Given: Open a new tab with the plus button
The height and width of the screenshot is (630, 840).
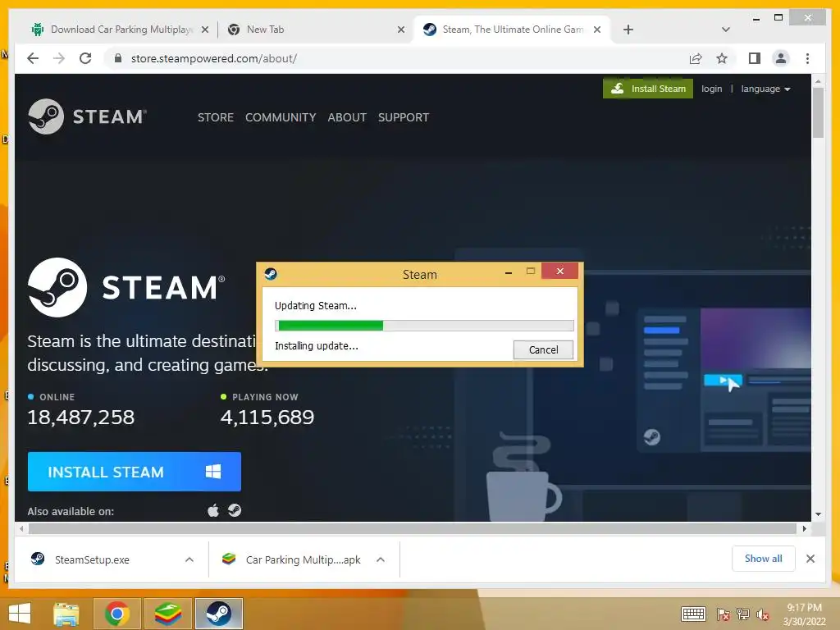Looking at the screenshot, I should pyautogui.click(x=628, y=30).
